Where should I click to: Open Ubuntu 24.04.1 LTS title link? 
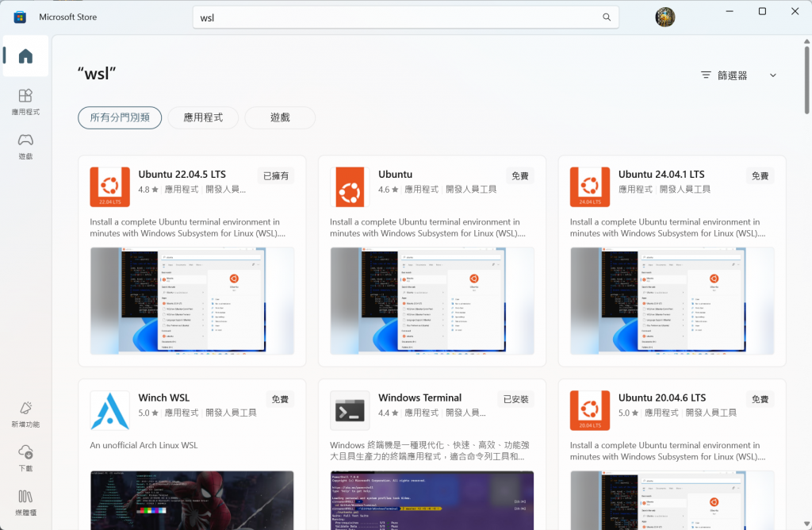pos(661,174)
